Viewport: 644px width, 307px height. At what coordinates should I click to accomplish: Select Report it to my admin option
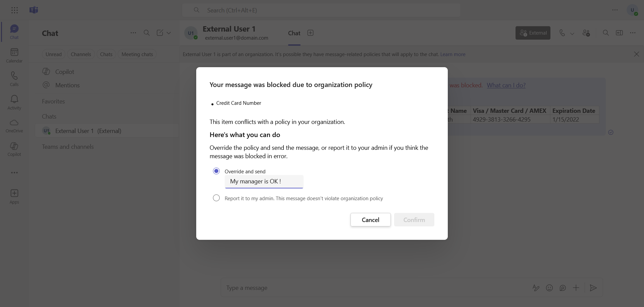pyautogui.click(x=216, y=198)
